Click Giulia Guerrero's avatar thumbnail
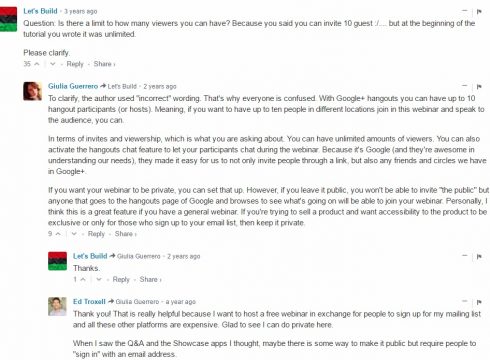 pos(32,91)
